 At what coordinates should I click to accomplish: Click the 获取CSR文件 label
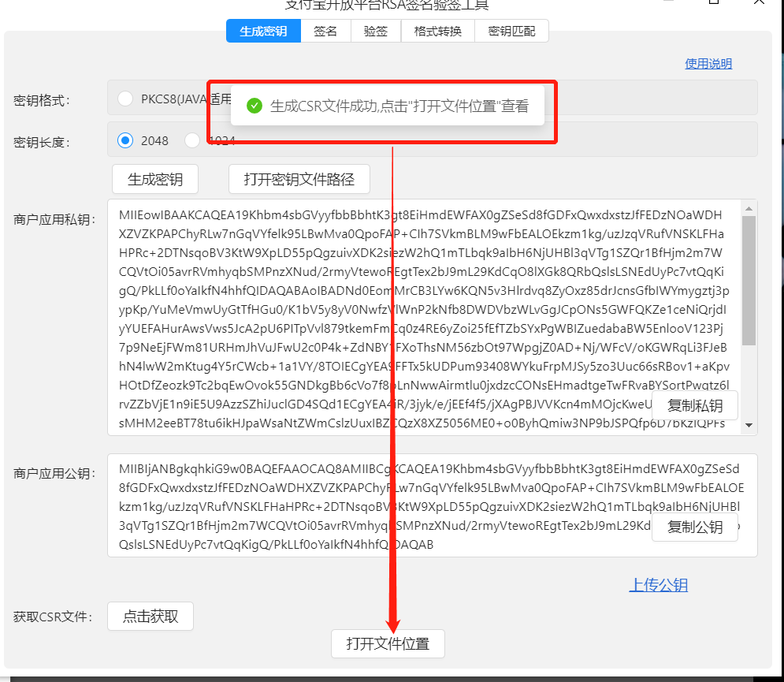point(53,617)
